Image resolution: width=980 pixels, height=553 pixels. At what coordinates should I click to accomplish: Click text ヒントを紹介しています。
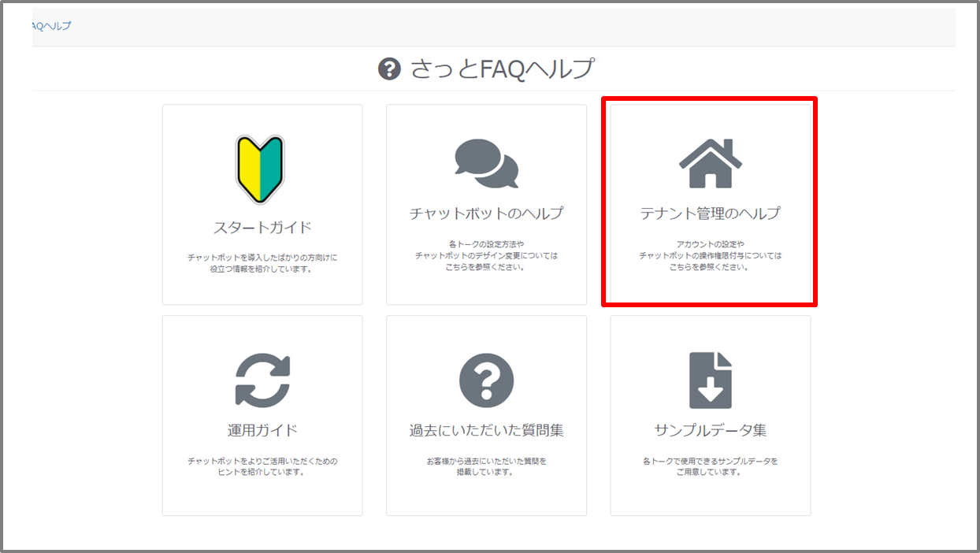pos(262,472)
